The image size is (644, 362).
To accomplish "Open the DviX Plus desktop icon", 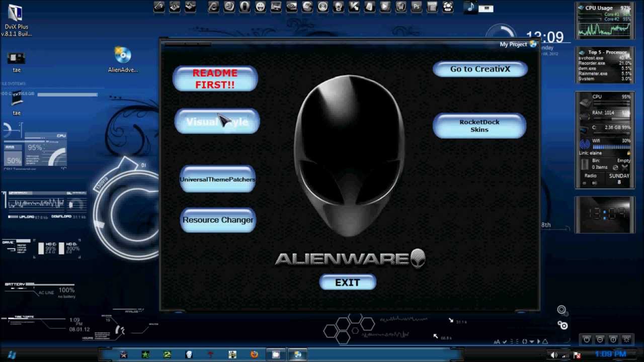I will point(16,20).
